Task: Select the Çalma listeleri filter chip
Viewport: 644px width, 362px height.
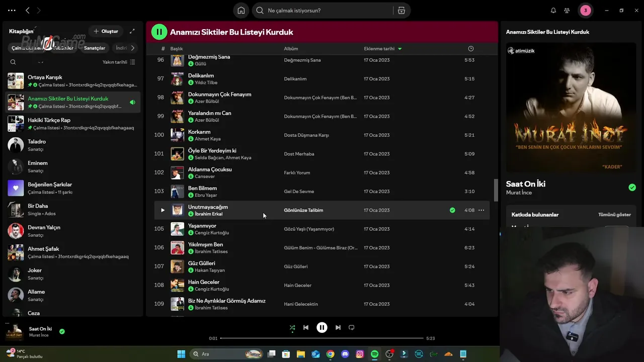Action: pyautogui.click(x=27, y=48)
